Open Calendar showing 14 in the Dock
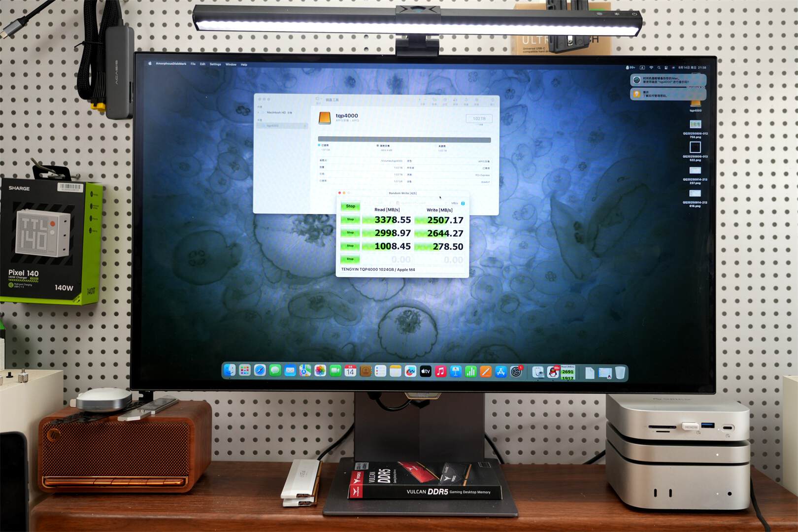798x532 pixels. (x=350, y=371)
